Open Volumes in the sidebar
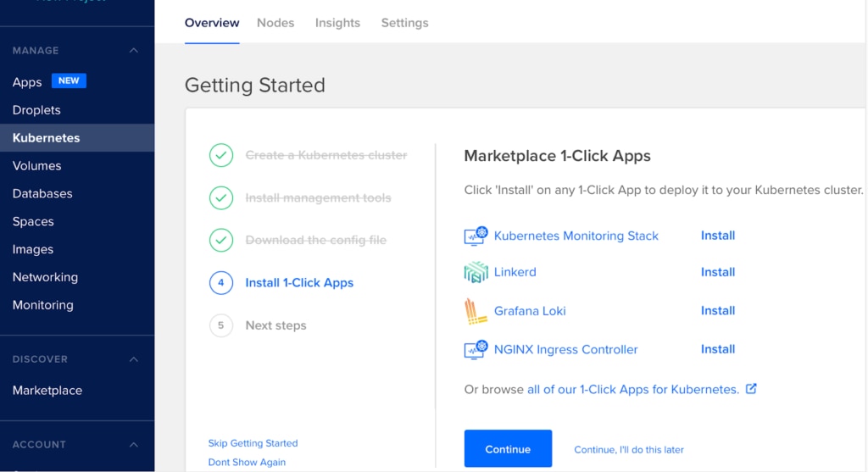Screen dimensions: 868x472 click(x=37, y=165)
